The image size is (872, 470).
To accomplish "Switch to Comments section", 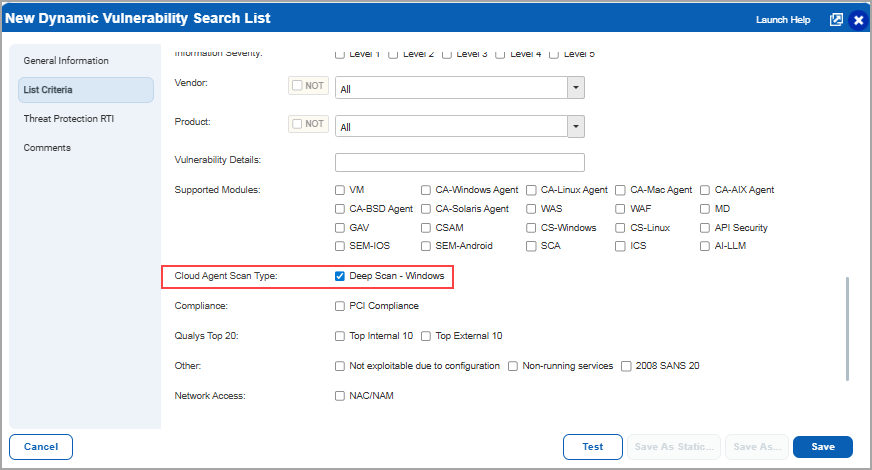I will point(47,147).
